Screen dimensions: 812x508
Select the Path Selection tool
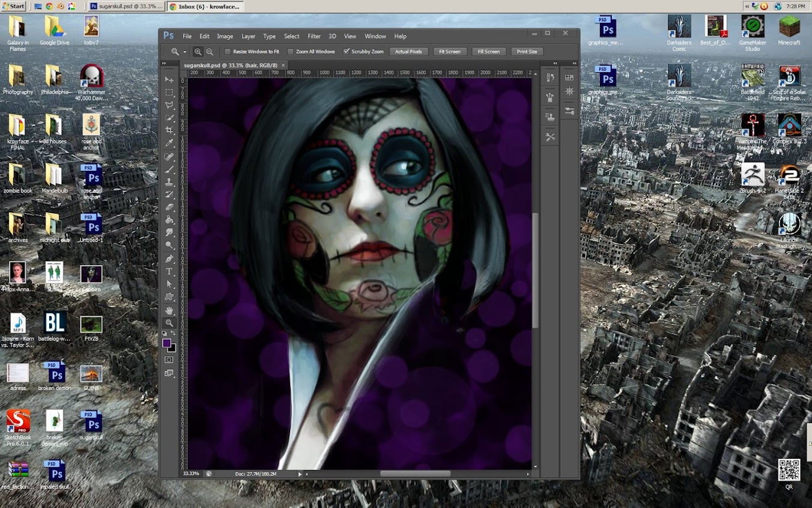(x=169, y=284)
